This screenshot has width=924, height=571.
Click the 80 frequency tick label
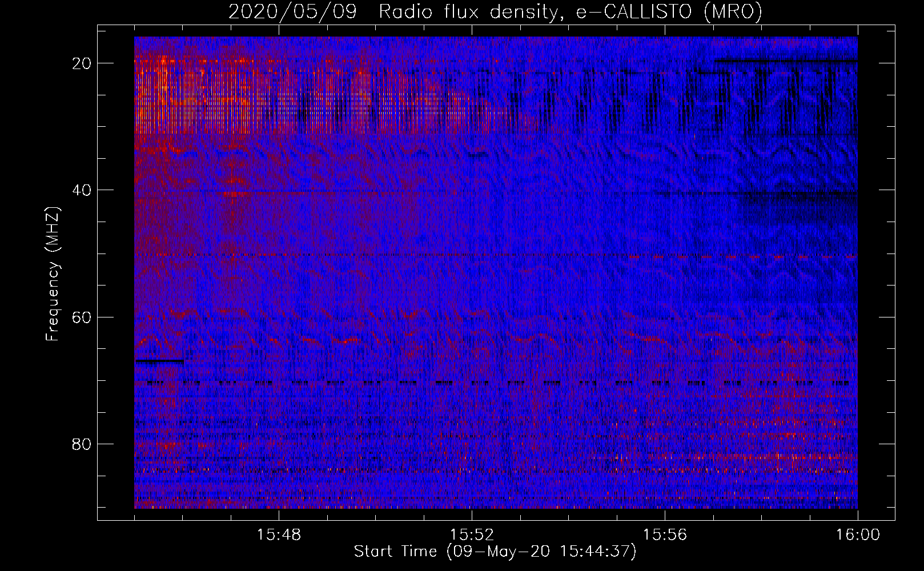click(82, 444)
